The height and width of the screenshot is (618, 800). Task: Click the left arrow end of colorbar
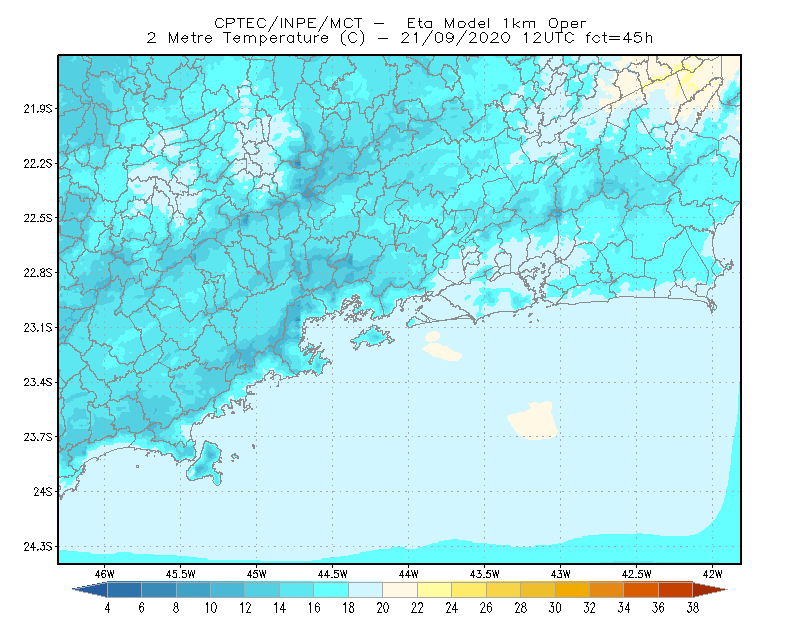[x=90, y=590]
